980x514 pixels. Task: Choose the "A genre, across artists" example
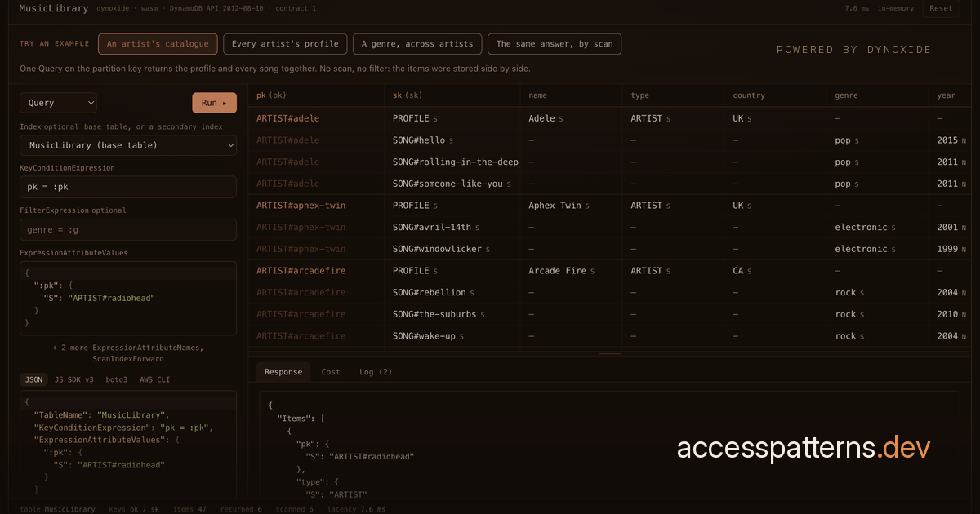point(417,44)
